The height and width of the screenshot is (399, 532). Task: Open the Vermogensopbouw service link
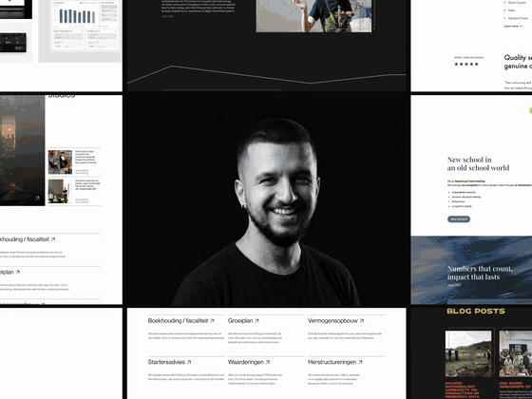(x=335, y=321)
